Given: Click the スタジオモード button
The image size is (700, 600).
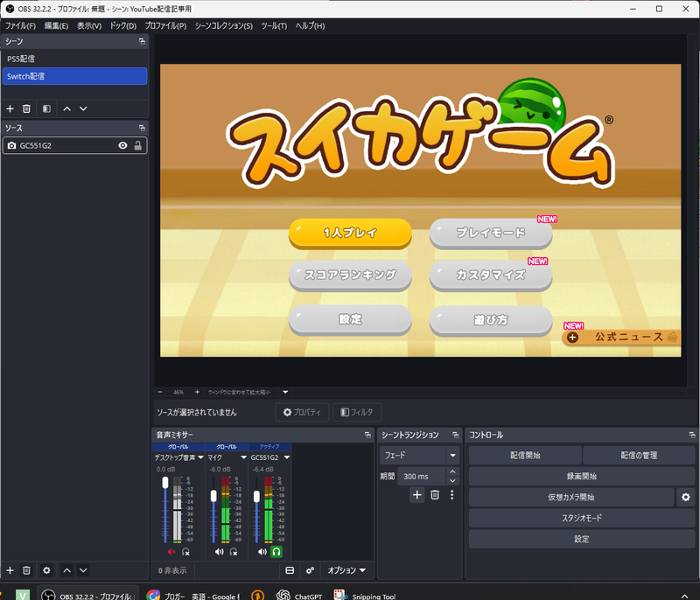Looking at the screenshot, I should point(582,518).
